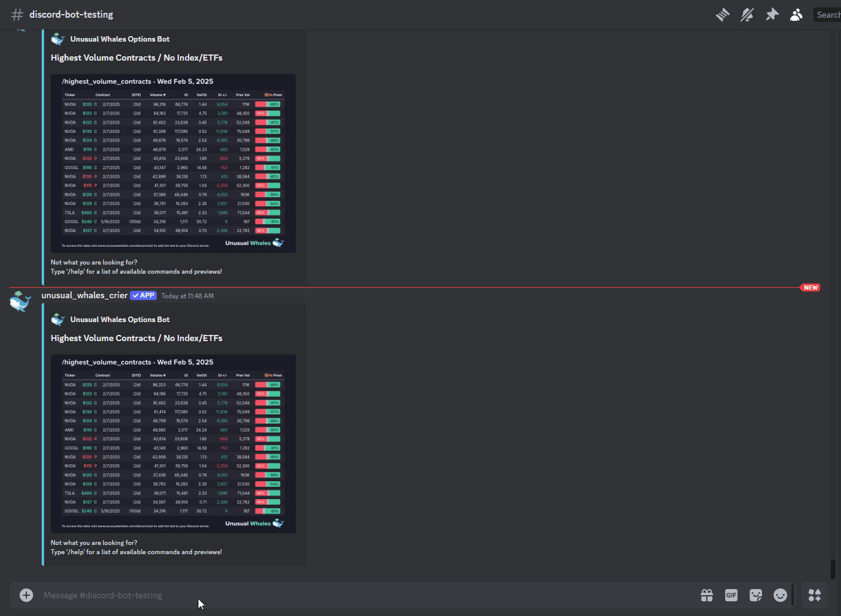
Task: Click the verified APP badge
Action: [143, 295]
